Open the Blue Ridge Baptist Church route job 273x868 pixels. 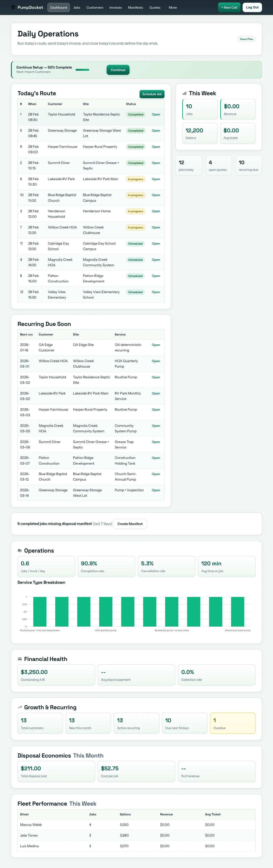pyautogui.click(x=156, y=195)
